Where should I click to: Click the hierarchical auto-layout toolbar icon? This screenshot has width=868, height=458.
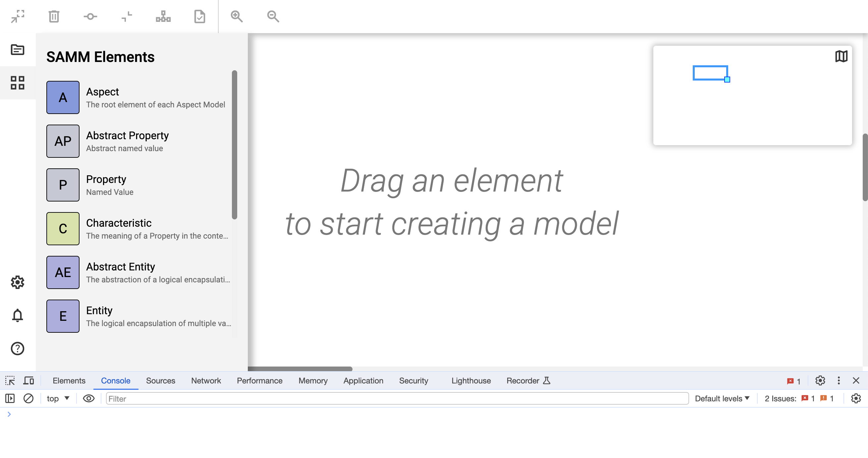click(163, 16)
